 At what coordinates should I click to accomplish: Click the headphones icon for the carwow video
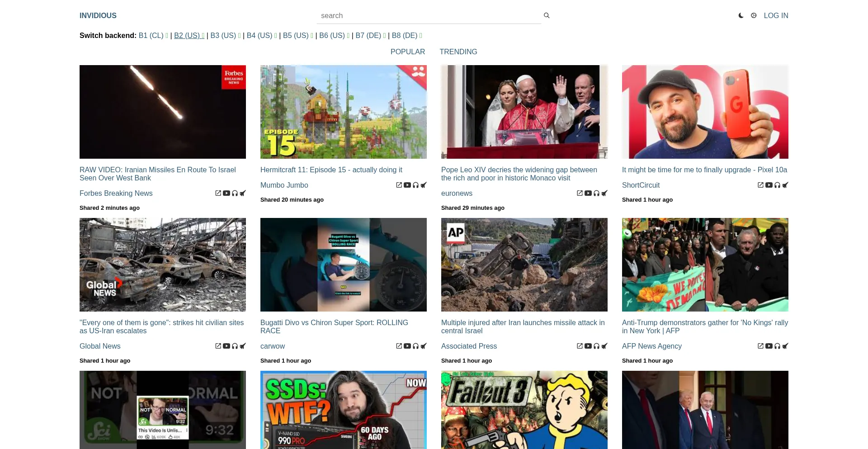coord(415,346)
